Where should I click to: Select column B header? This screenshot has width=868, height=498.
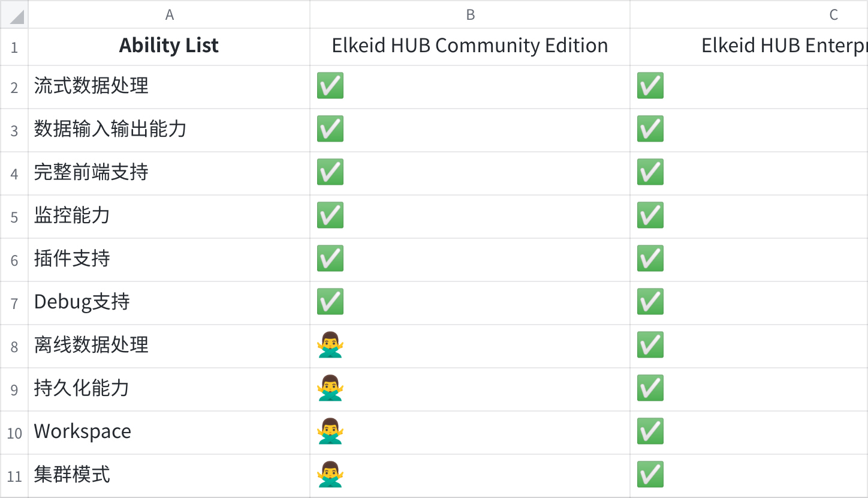point(470,15)
